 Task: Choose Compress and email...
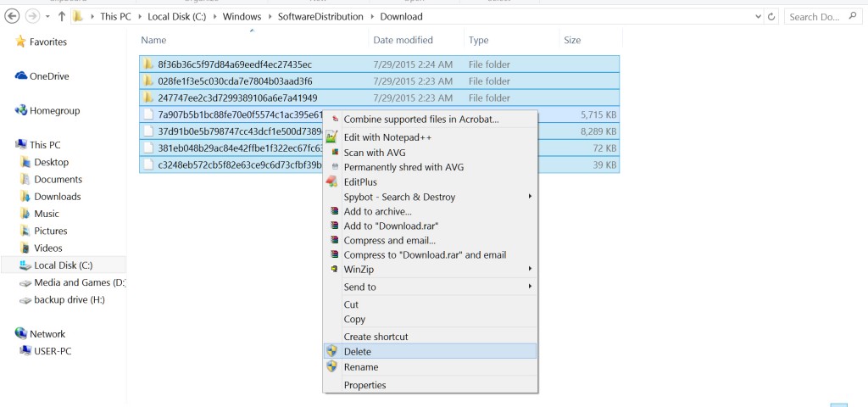click(x=430, y=241)
